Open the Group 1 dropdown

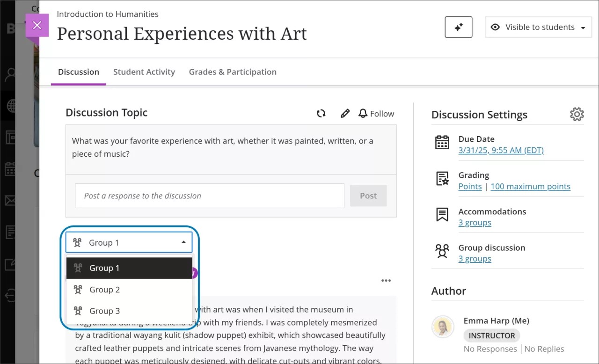pyautogui.click(x=129, y=242)
